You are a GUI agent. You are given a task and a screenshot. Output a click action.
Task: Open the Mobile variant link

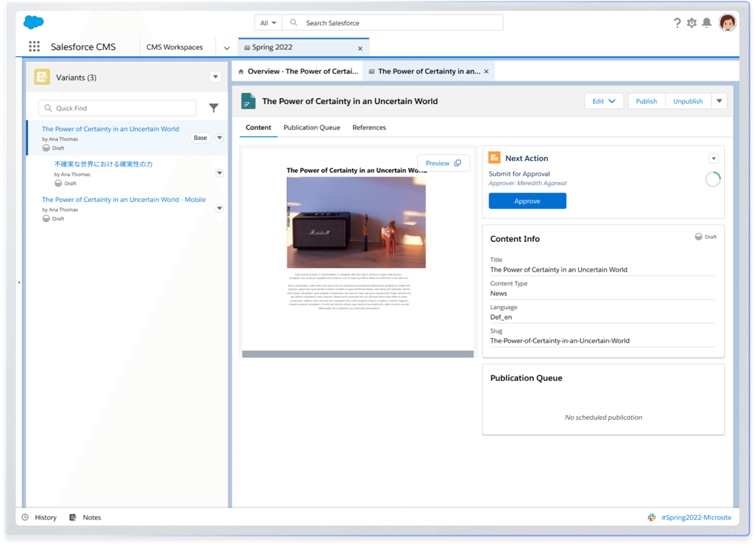coord(124,199)
